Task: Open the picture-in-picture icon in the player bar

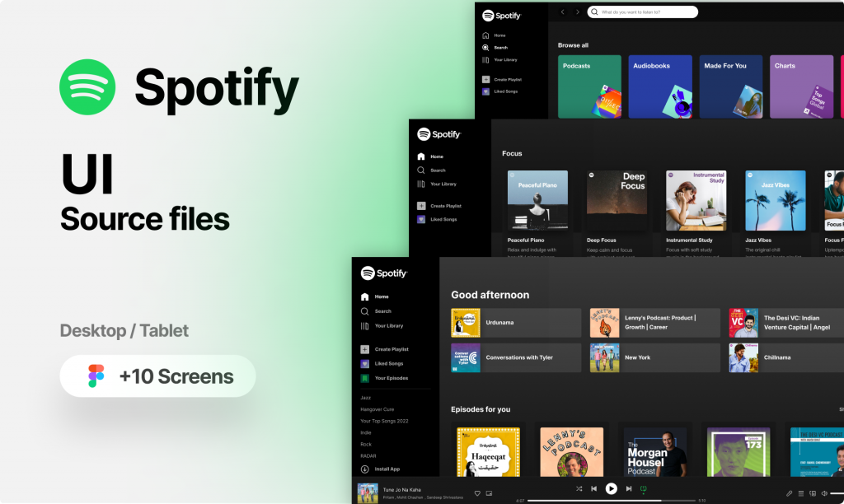Action: coord(489,493)
